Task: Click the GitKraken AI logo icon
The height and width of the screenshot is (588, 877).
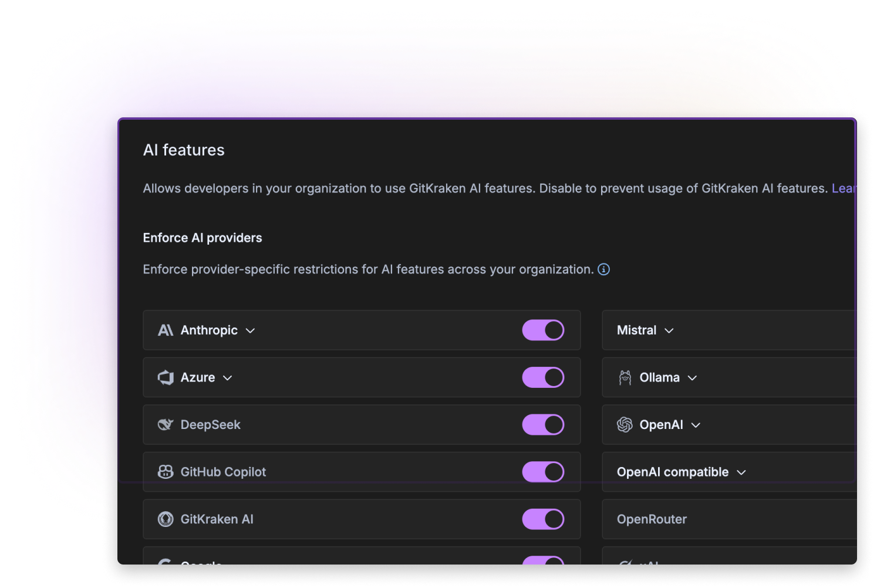Action: 166,519
